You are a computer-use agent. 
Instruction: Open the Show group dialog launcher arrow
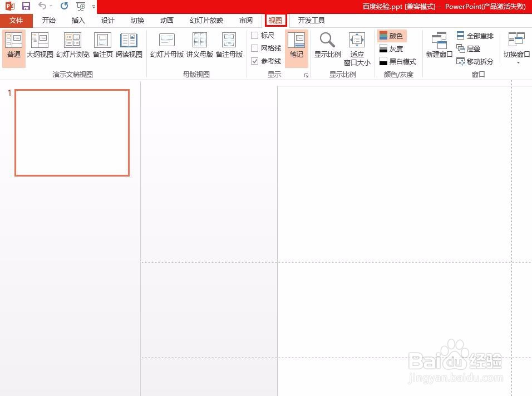tap(307, 74)
